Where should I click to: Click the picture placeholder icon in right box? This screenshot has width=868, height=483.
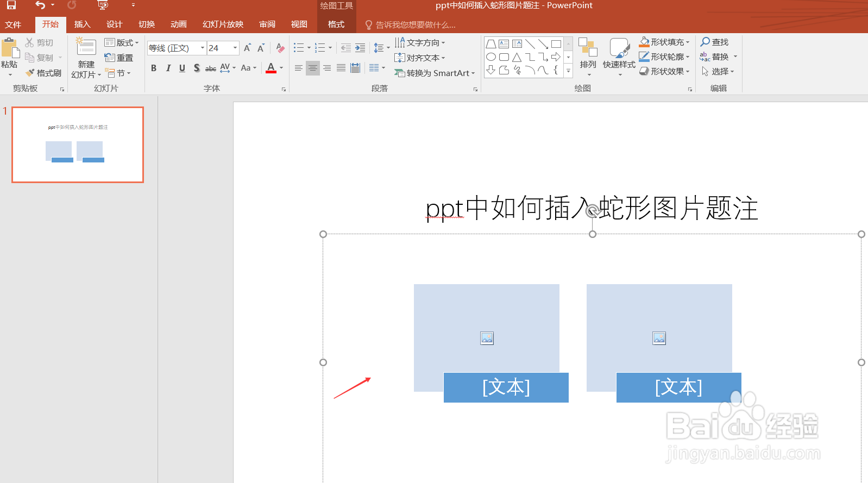coord(659,338)
